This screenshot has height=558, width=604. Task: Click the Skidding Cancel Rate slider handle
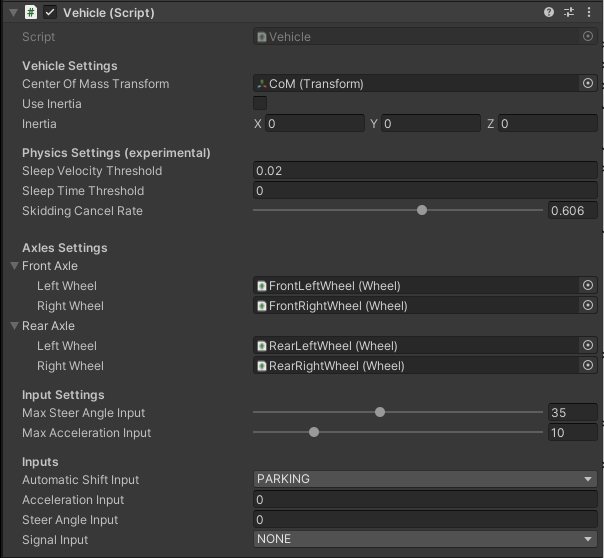422,211
